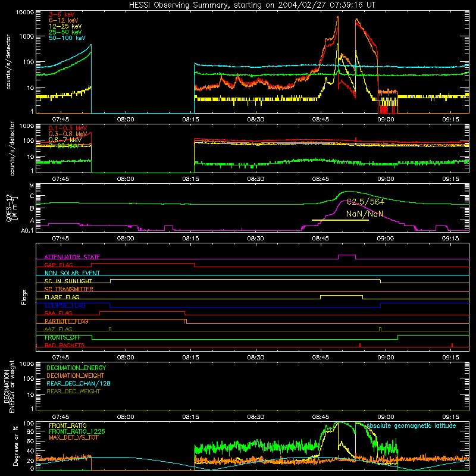Image resolution: width=476 pixels, height=476 pixels.
Task: Click the Flags axis label
Action: [x=24, y=297]
